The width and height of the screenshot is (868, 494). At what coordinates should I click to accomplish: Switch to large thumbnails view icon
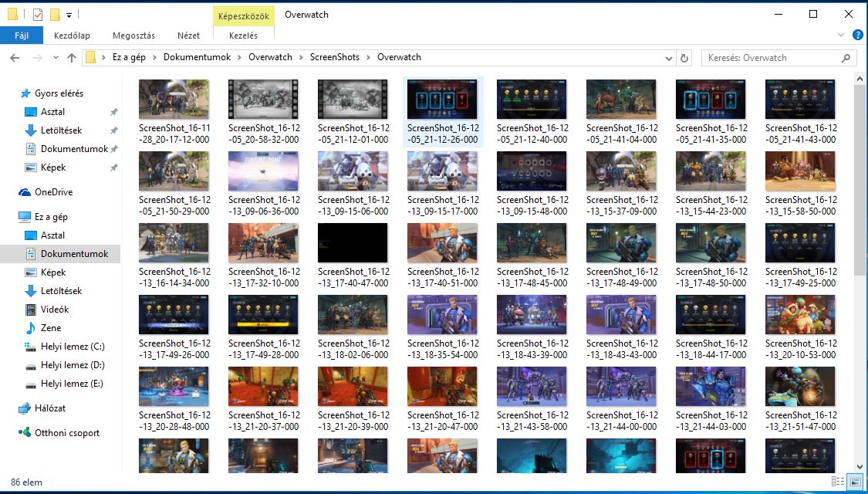tap(855, 482)
